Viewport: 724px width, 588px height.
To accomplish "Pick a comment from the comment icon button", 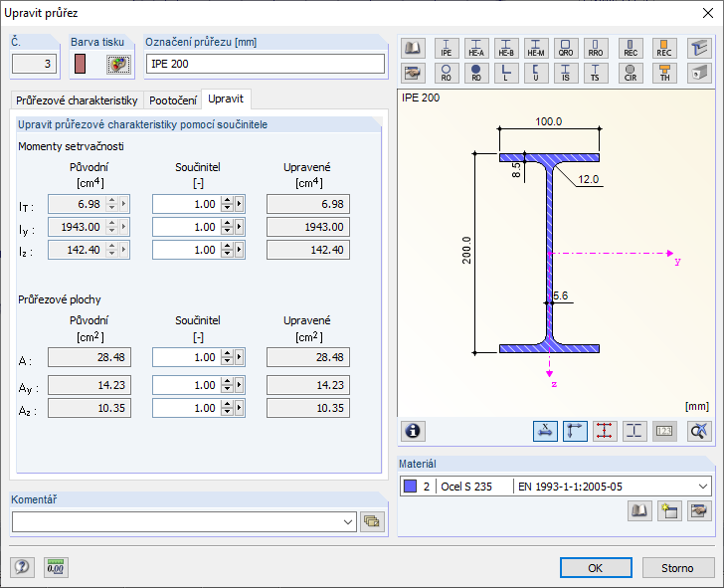I will (372, 522).
